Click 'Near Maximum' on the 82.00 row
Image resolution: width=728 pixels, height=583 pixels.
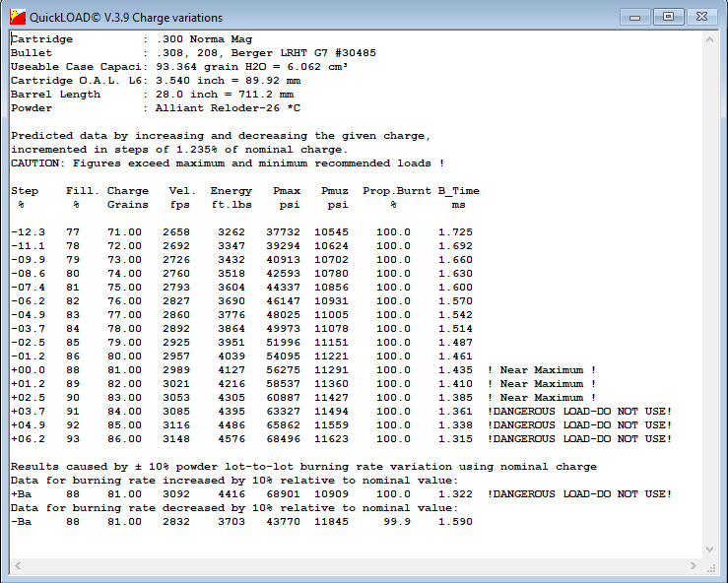point(542,384)
